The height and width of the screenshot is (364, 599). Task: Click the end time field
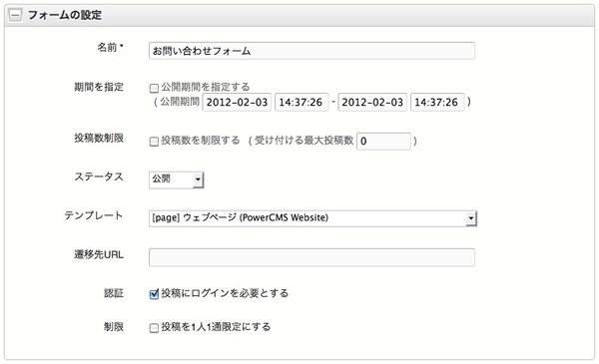click(x=437, y=103)
